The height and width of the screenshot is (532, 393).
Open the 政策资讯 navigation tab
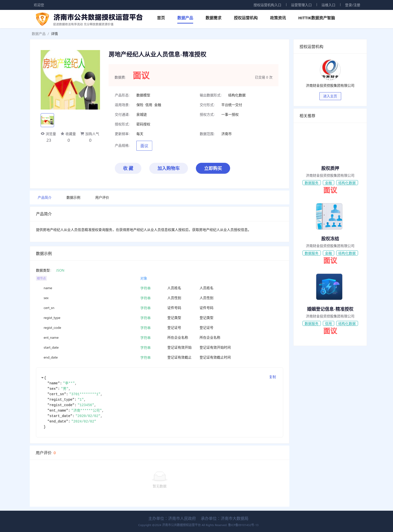278,18
